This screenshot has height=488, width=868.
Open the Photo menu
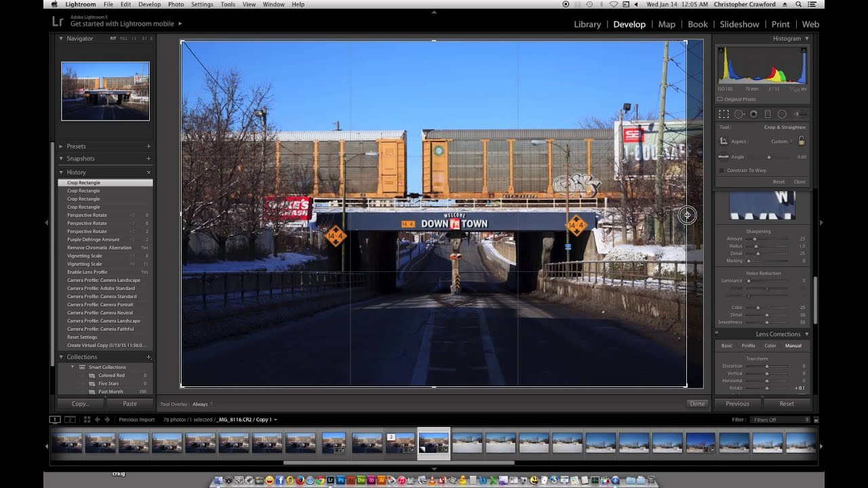176,4
